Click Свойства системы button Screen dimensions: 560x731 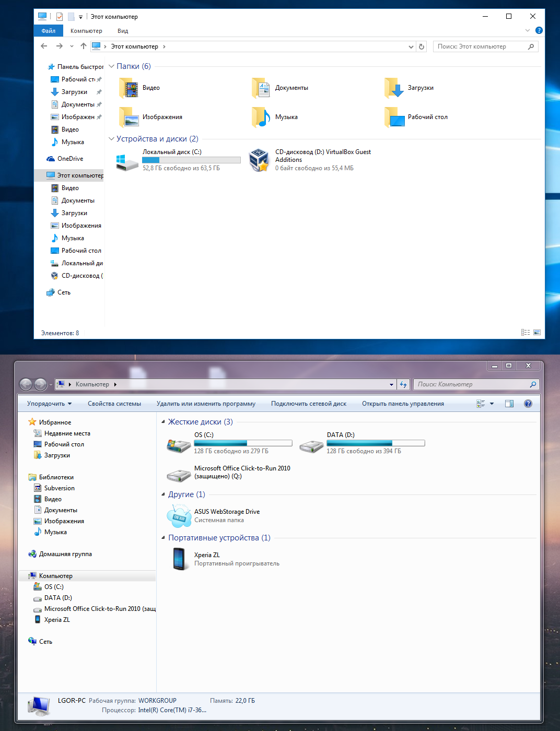(114, 404)
